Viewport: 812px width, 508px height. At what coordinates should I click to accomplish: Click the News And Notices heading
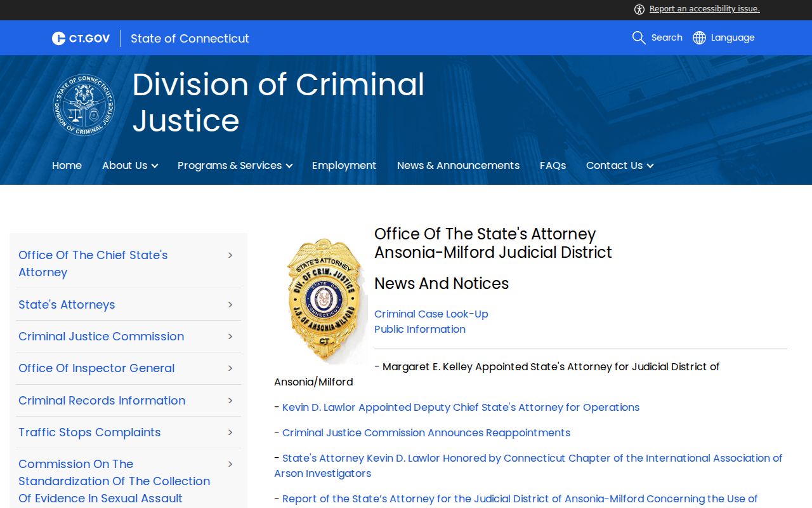[442, 283]
